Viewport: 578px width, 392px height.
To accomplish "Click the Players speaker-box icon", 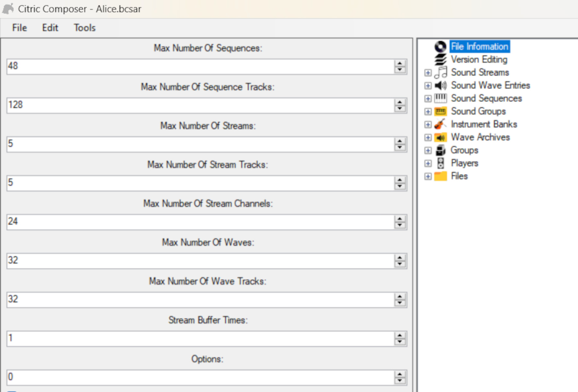I will (x=441, y=163).
